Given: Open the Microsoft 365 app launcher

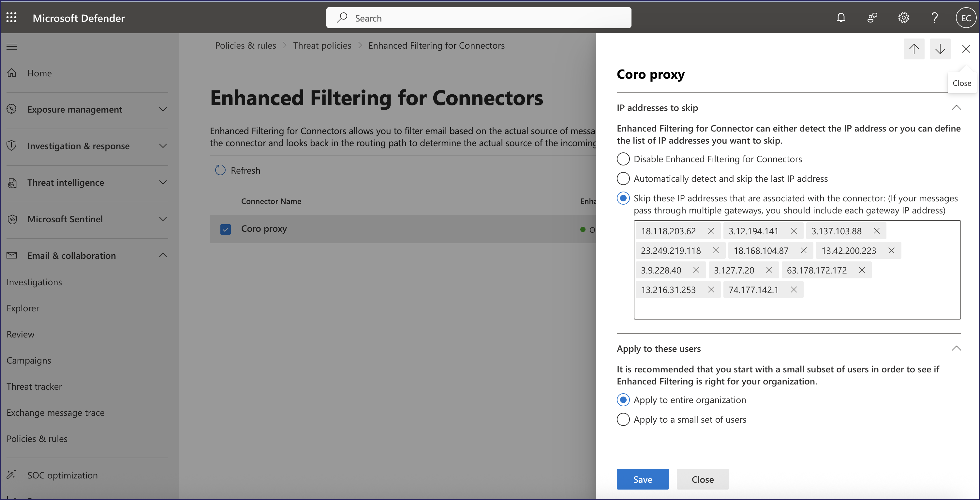Looking at the screenshot, I should pos(11,18).
